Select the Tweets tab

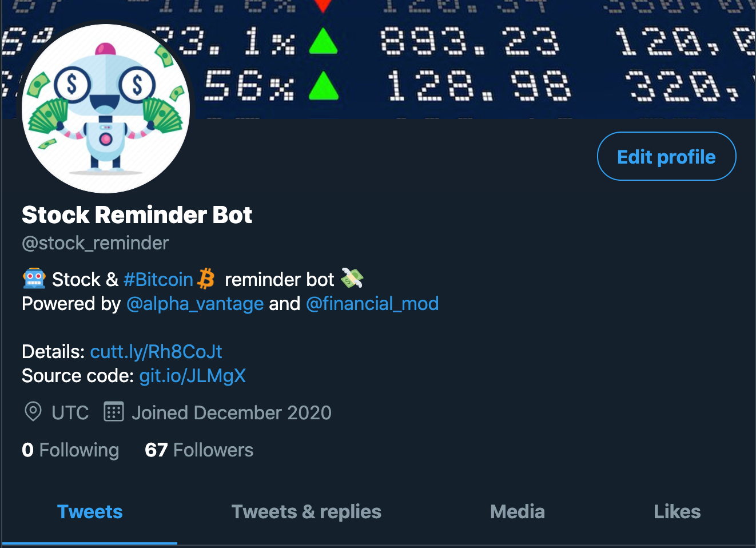coord(90,511)
